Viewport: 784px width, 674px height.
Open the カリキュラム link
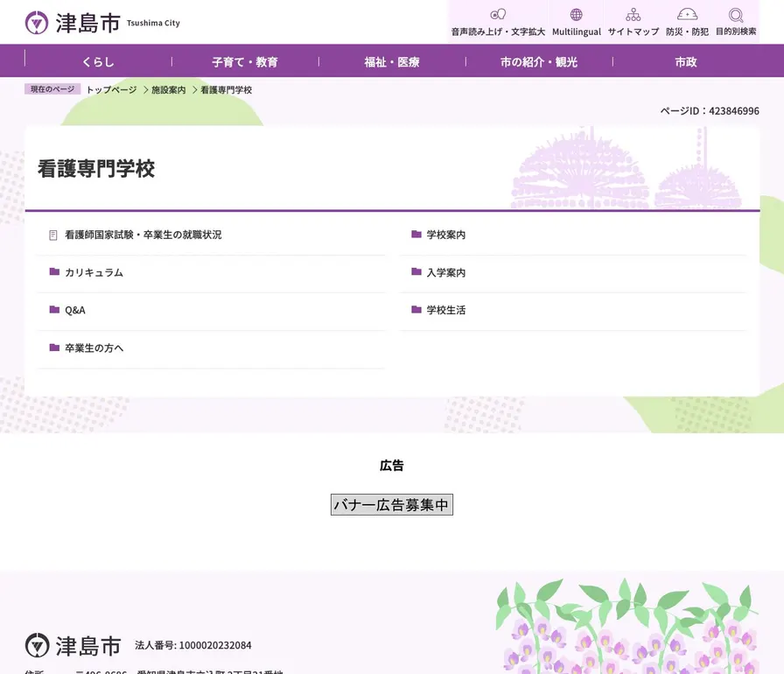(94, 272)
